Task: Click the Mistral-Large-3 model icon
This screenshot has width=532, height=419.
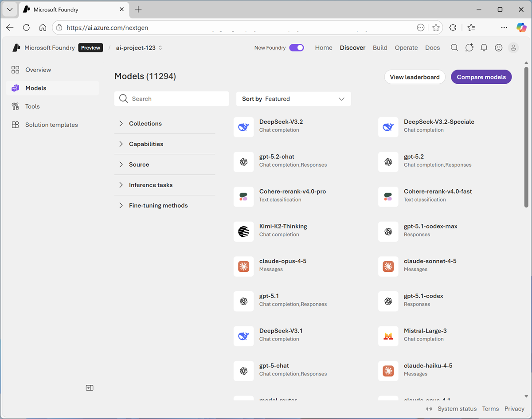Action: [388, 336]
